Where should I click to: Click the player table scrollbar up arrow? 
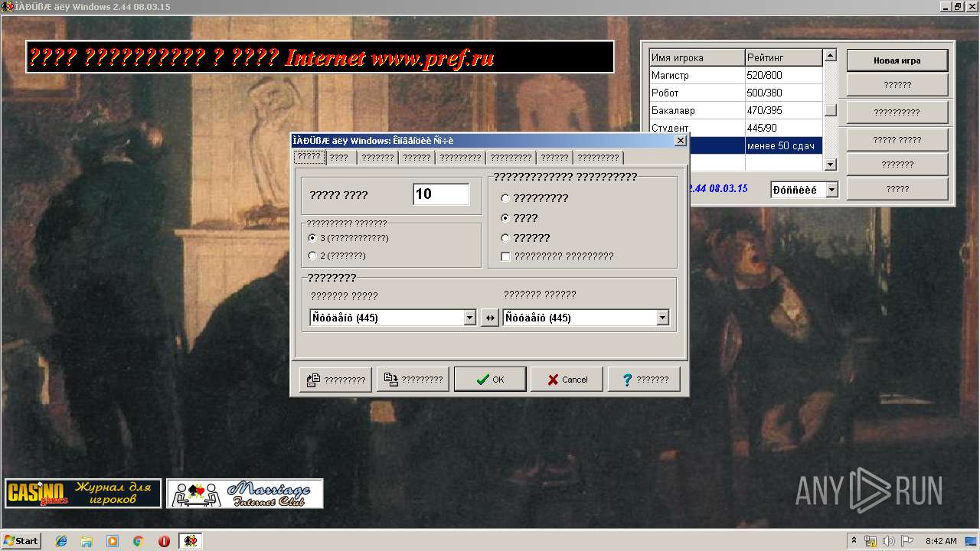[831, 56]
